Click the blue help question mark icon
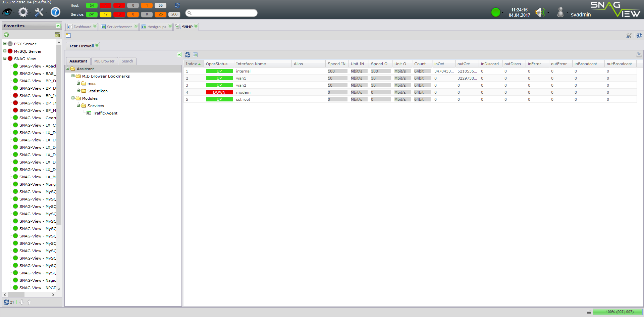This screenshot has height=317, width=644. point(55,12)
